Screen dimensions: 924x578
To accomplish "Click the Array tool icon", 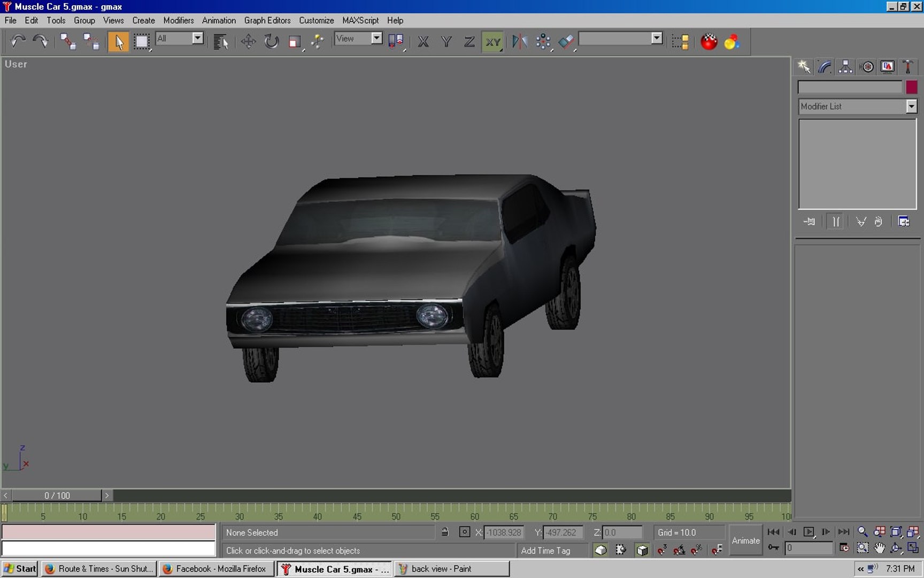I will [543, 41].
